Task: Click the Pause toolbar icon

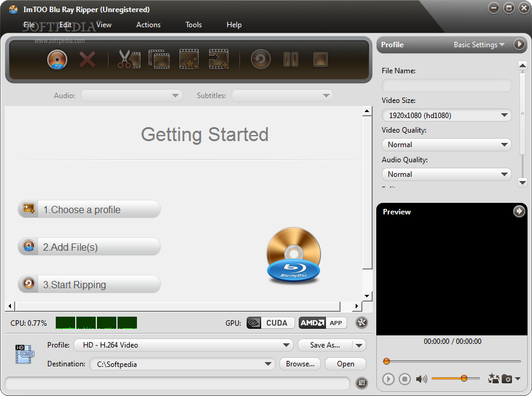Action: [x=291, y=60]
